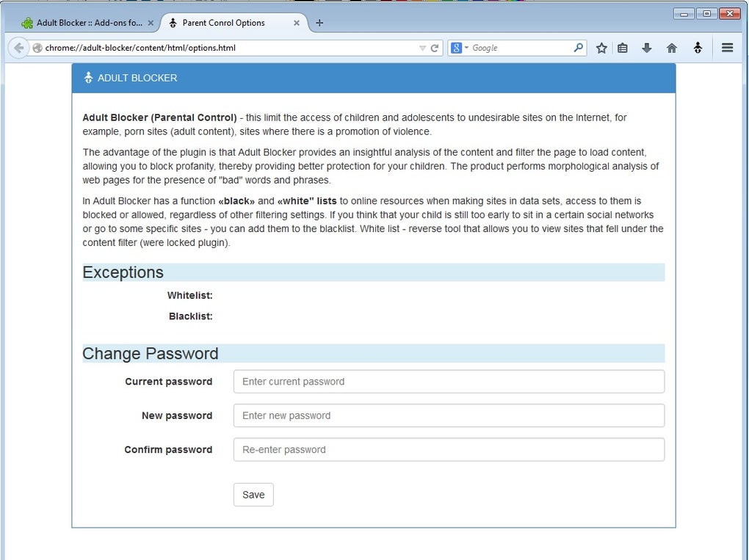Select the Parent Conrol Options tab
749x560 pixels.
point(224,23)
